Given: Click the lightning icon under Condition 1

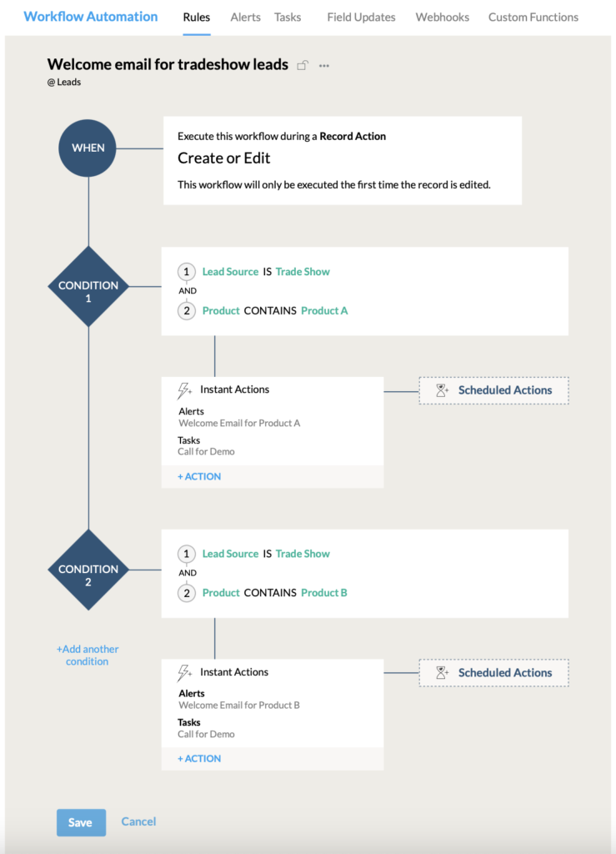Looking at the screenshot, I should [185, 390].
